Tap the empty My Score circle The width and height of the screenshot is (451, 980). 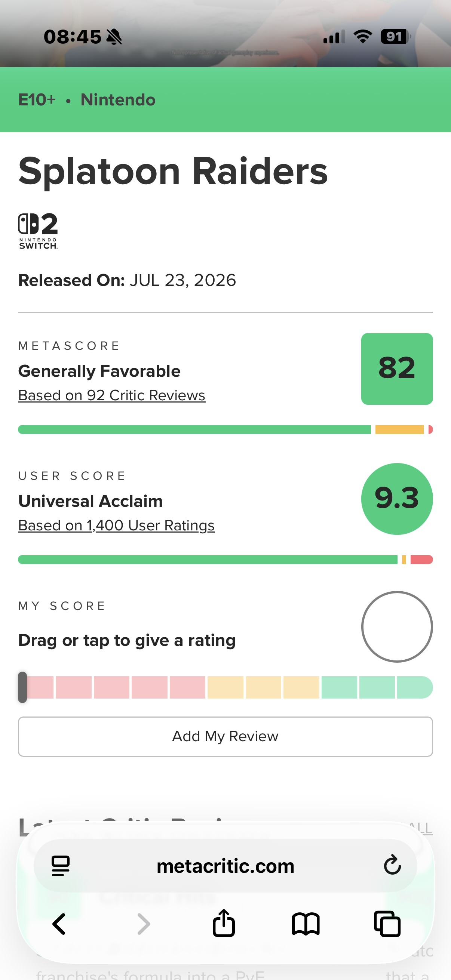(397, 626)
